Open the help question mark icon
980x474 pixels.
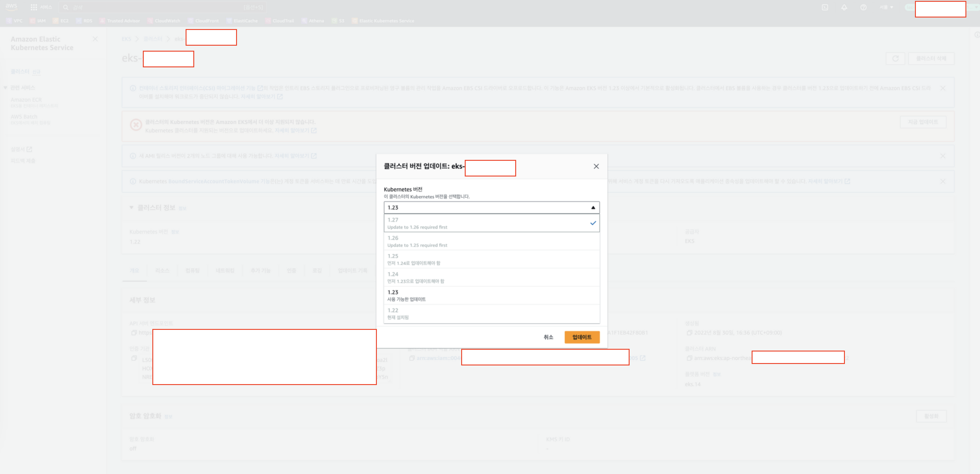pyautogui.click(x=863, y=7)
